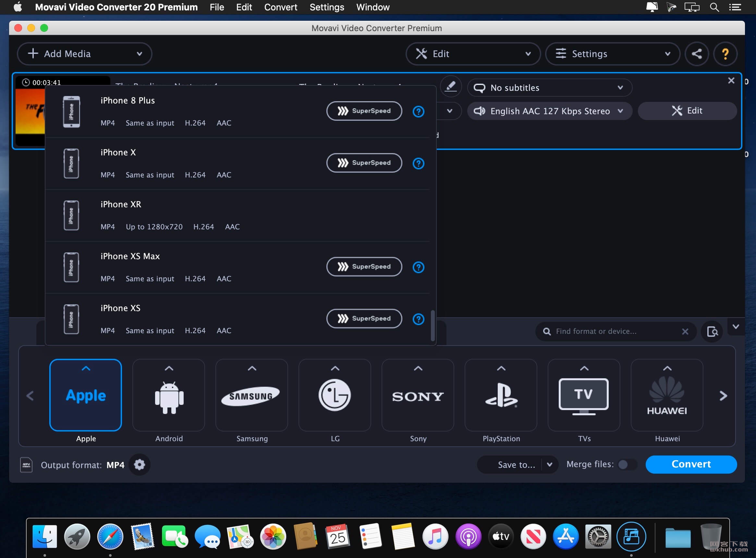
Task: Click the iPhone 8 Plus device icon
Action: (x=71, y=112)
